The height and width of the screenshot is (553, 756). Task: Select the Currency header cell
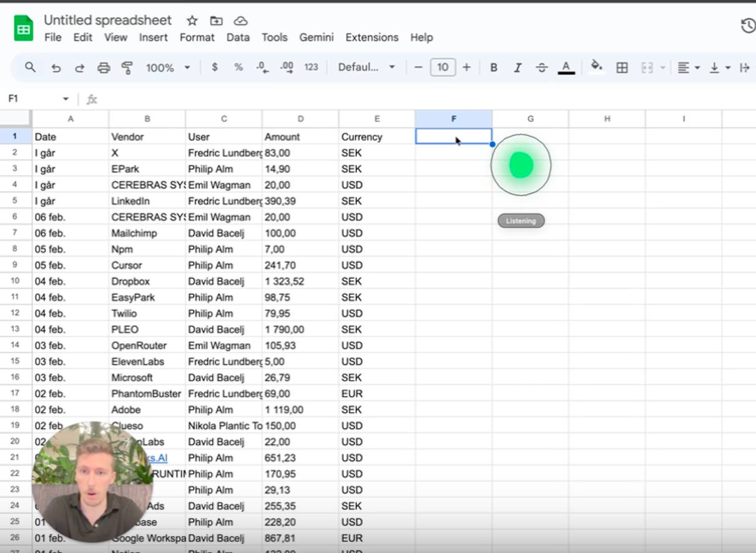(377, 137)
